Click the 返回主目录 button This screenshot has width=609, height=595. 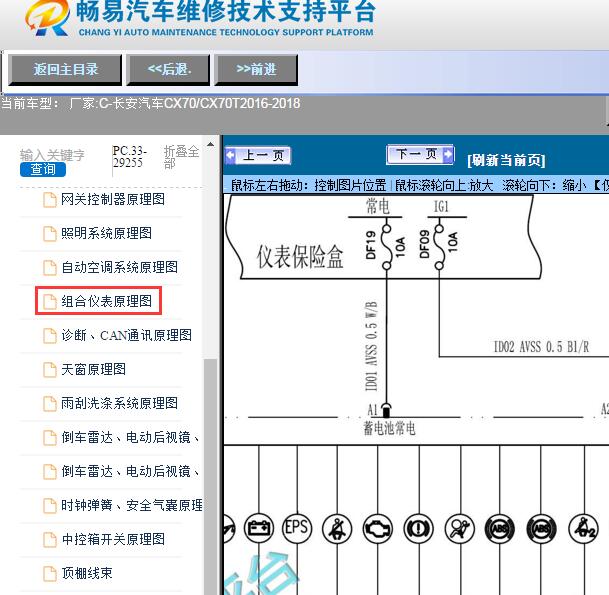click(x=65, y=70)
